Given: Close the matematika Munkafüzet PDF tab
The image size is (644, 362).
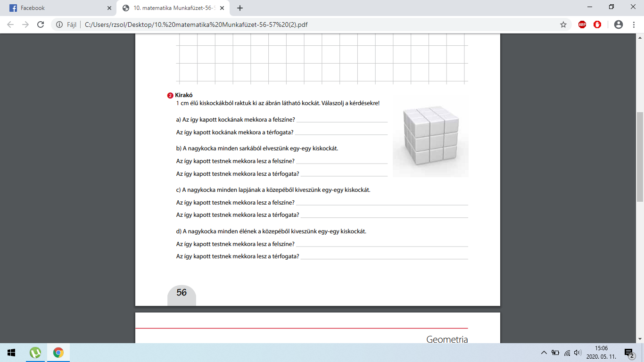Looking at the screenshot, I should [x=222, y=8].
